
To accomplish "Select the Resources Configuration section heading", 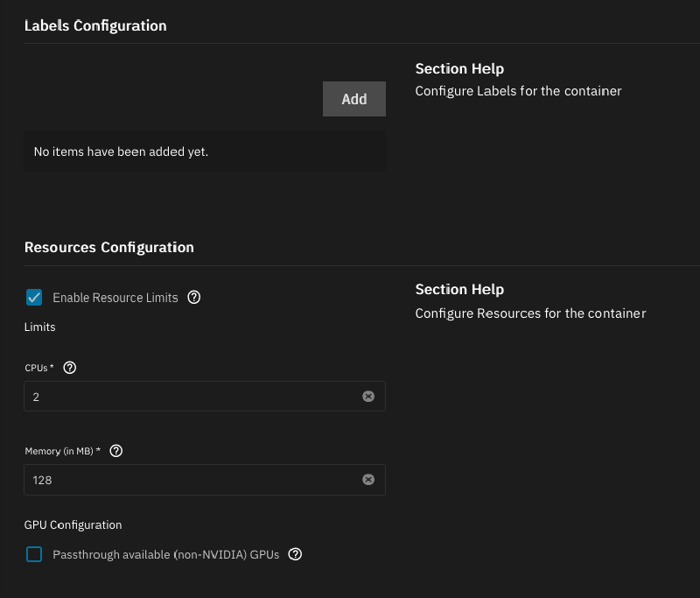I will [109, 247].
